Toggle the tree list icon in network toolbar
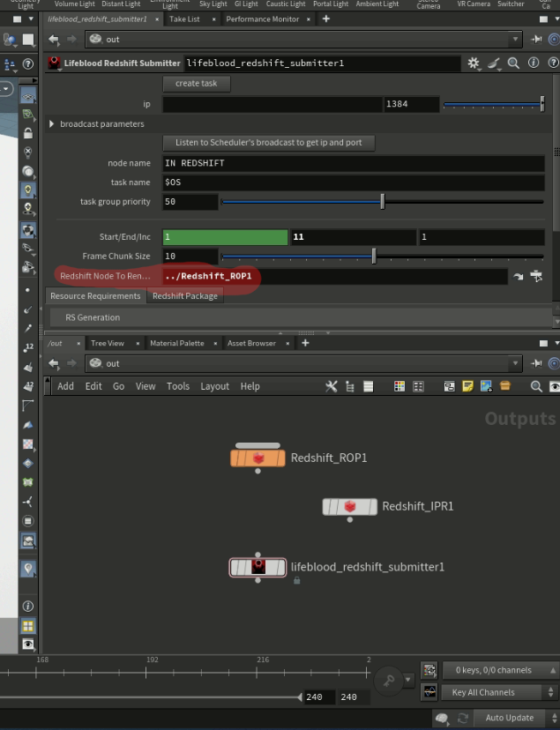The width and height of the screenshot is (560, 730). [x=349, y=386]
